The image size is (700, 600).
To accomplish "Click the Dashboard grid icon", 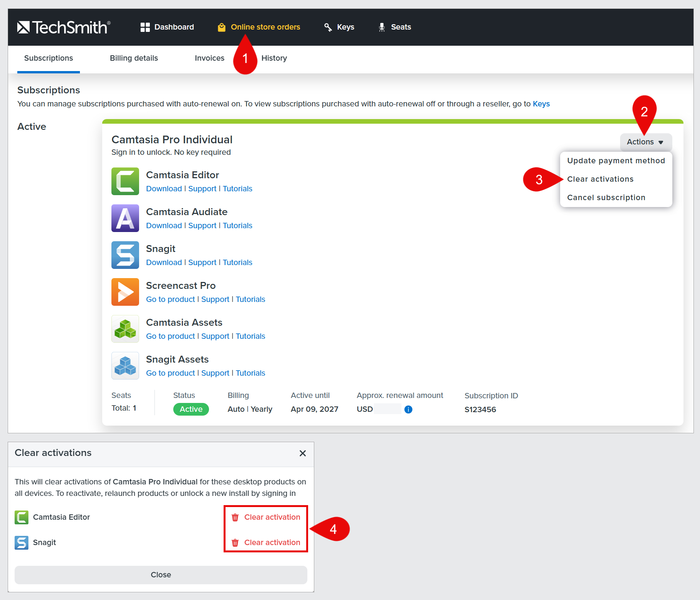I will click(145, 27).
